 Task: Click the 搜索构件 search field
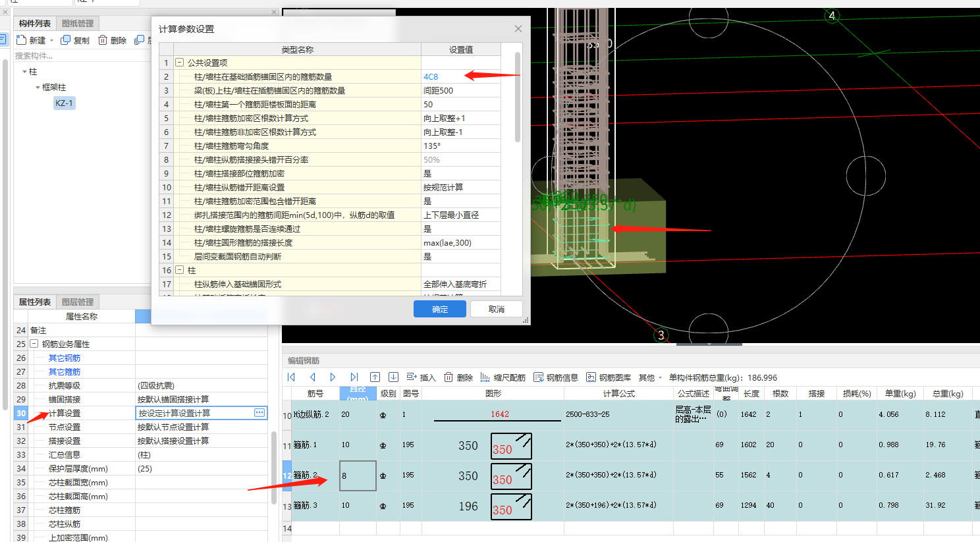[81, 56]
